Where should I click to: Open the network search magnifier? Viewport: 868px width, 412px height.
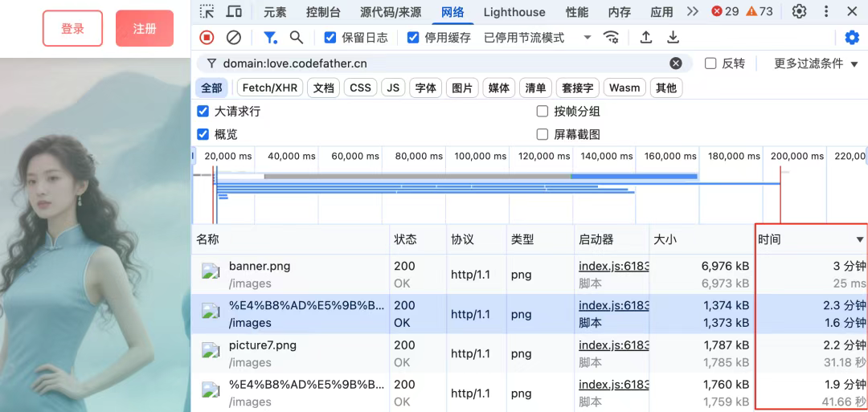click(x=297, y=38)
